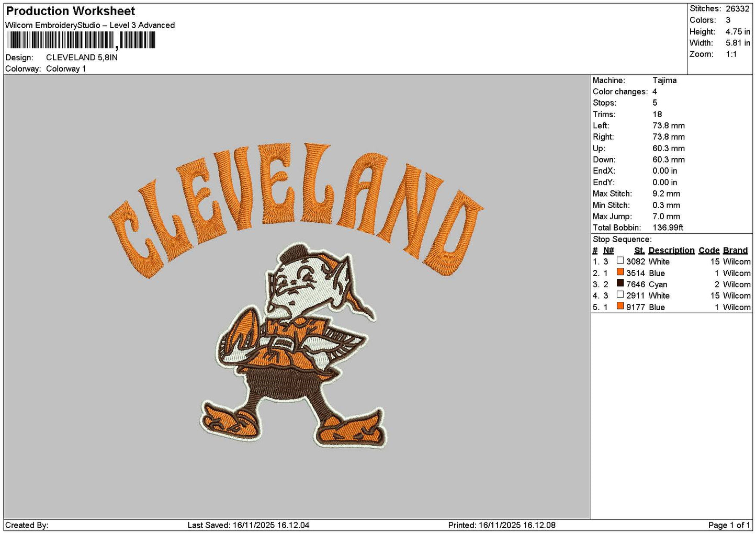
Task: Click the Stitches count 26332
Action: [737, 9]
